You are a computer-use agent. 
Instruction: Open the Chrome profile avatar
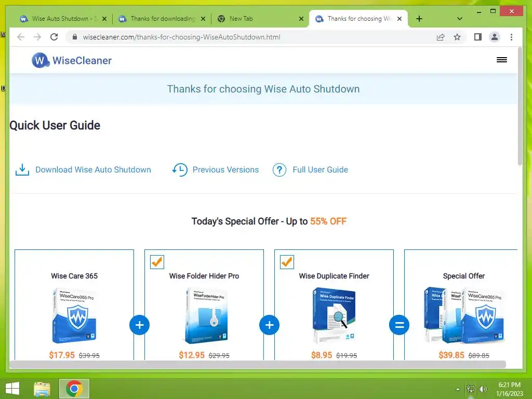[495, 37]
